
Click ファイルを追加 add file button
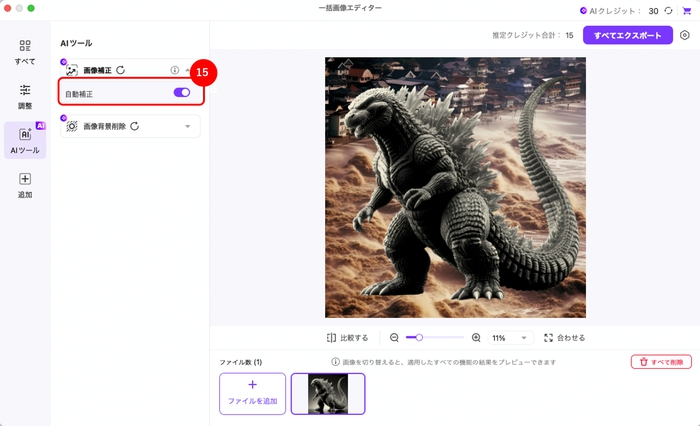[252, 394]
